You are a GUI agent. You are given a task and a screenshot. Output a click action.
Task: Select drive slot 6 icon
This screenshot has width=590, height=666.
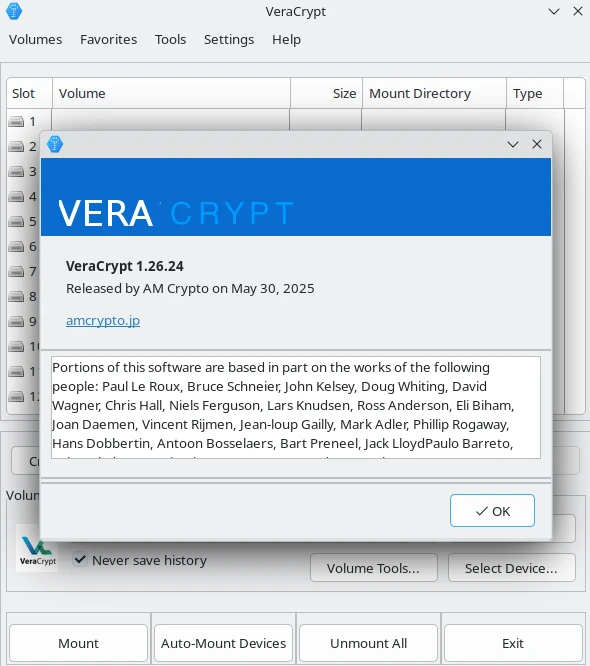(x=16, y=246)
